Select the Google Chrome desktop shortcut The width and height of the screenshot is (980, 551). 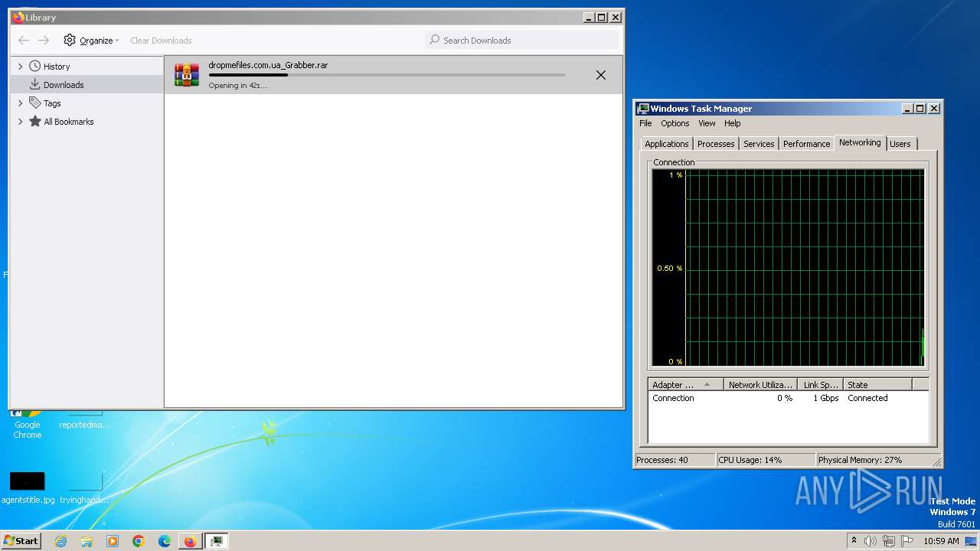point(28,424)
